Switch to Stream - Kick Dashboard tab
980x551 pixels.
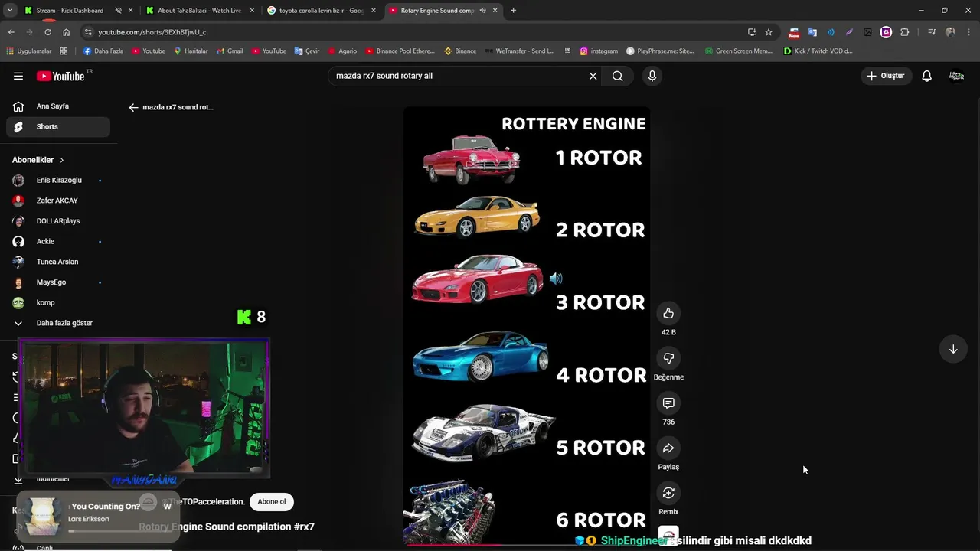pyautogui.click(x=70, y=11)
